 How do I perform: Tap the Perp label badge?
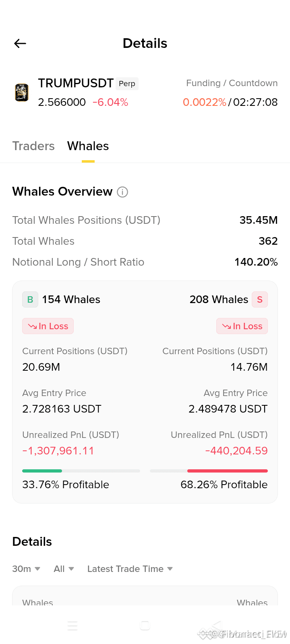pos(127,84)
